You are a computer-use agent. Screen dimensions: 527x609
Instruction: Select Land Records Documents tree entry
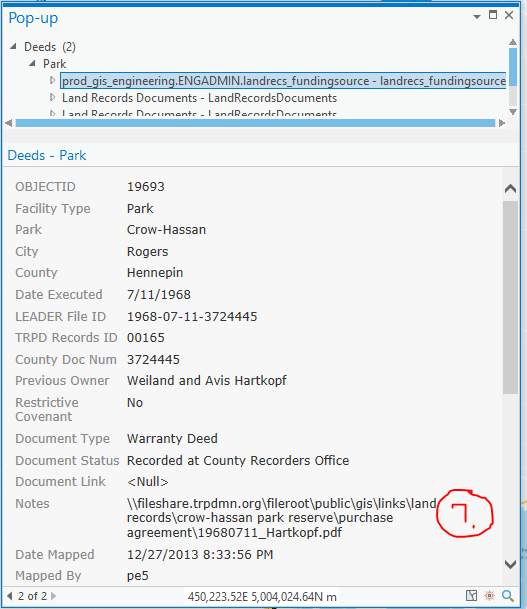(199, 98)
